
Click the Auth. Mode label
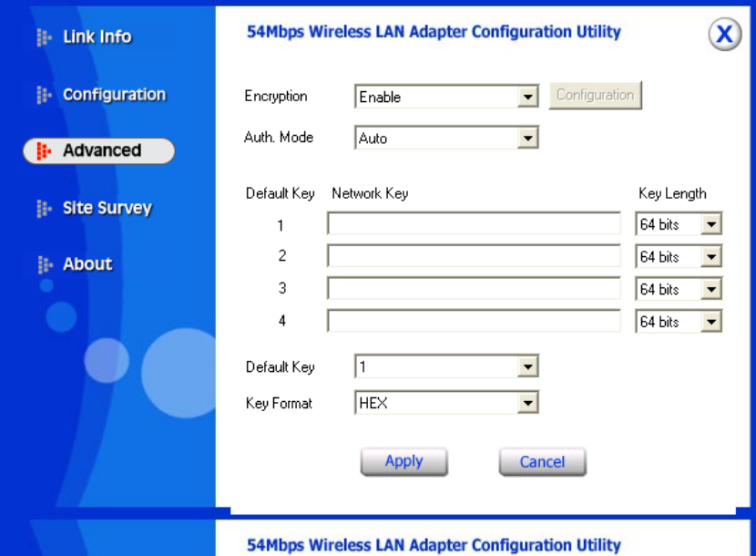coord(279,137)
